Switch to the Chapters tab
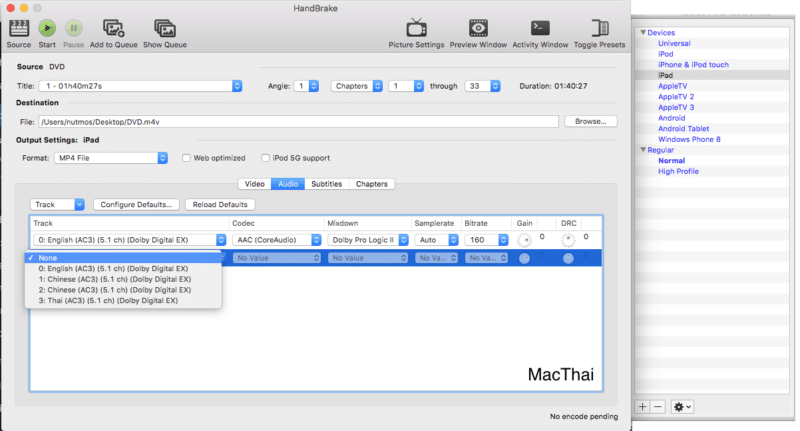800x431 pixels. (x=372, y=184)
